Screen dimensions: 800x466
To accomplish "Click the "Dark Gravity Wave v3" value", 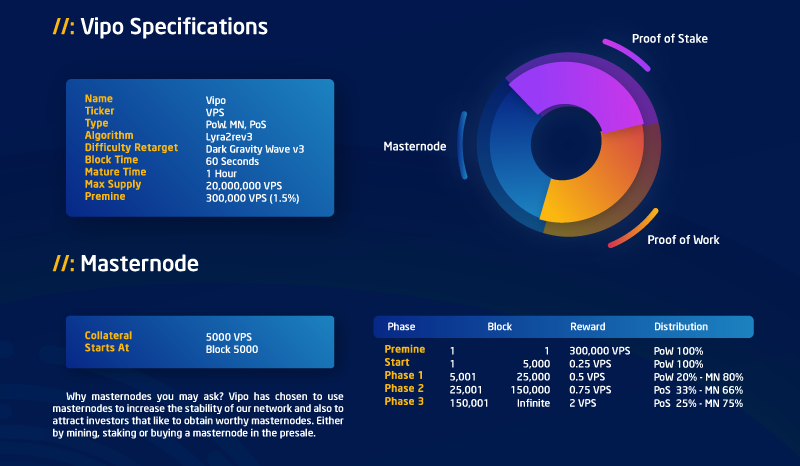I will pyautogui.click(x=255, y=150).
